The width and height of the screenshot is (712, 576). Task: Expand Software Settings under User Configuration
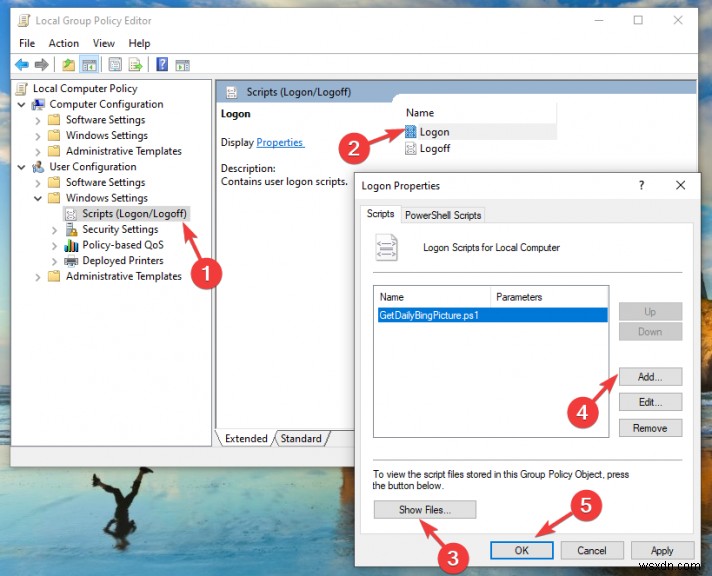coord(38,183)
